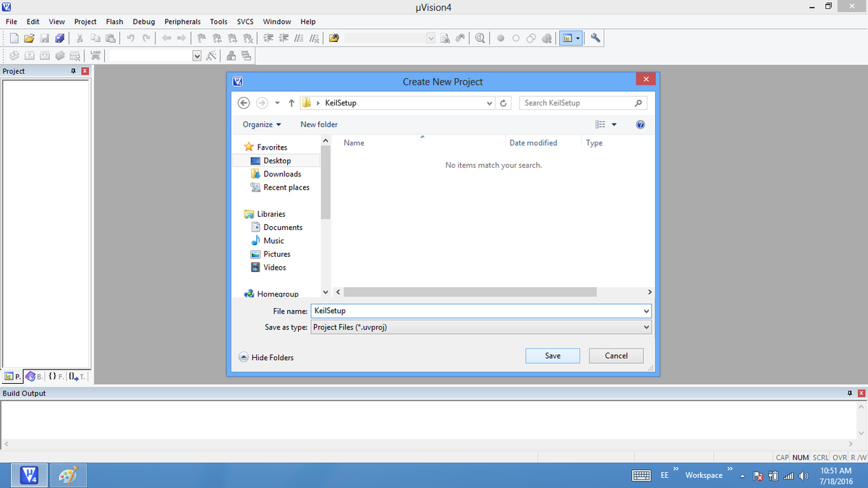Click the Insert Breakpoint filled circle icon

click(501, 38)
